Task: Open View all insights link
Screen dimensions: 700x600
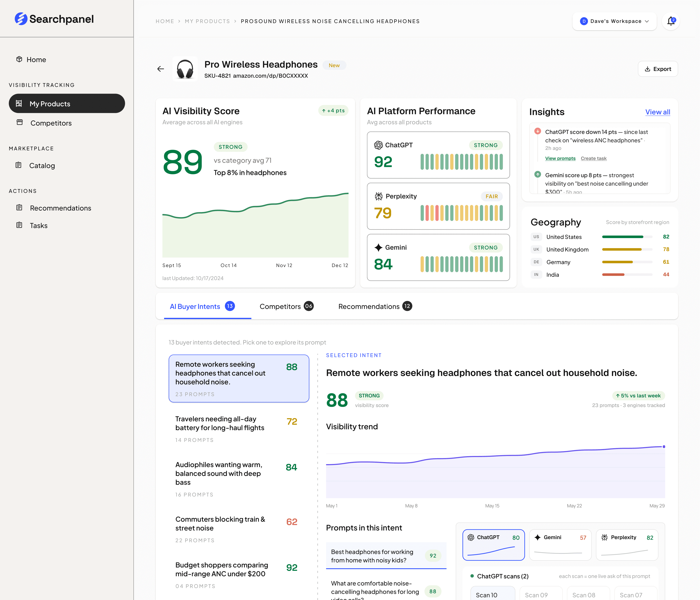Action: coord(657,112)
